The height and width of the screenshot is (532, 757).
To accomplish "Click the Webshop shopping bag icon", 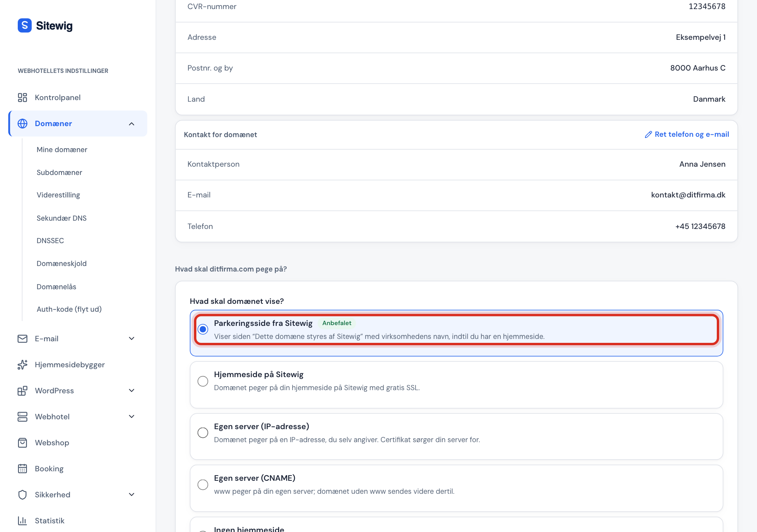I will 22,443.
